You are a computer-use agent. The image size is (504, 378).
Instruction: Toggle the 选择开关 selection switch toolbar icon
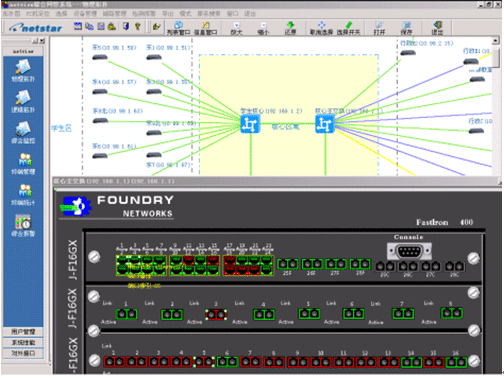tap(348, 28)
